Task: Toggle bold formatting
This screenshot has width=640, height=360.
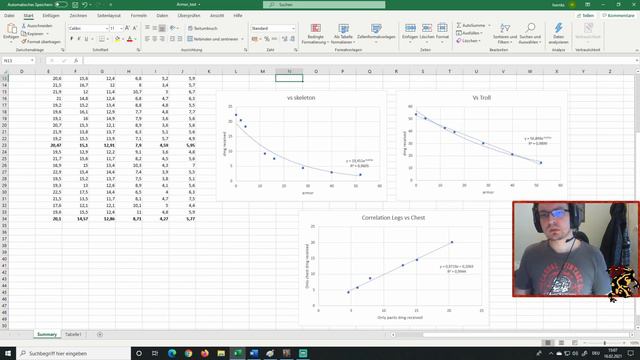Action: (x=71, y=39)
